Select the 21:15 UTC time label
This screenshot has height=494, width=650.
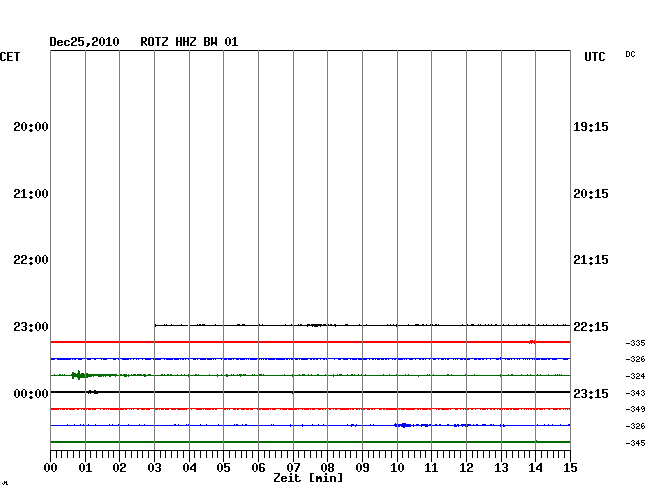[x=591, y=260]
